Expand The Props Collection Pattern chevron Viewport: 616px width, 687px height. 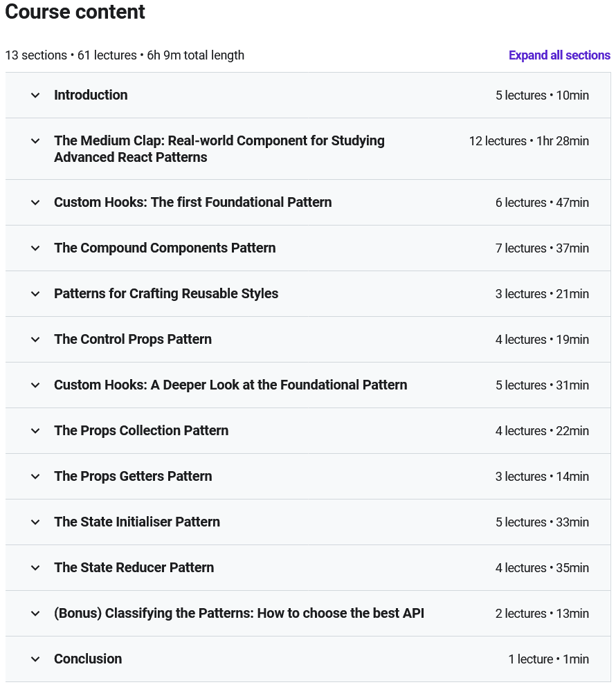[x=35, y=431]
